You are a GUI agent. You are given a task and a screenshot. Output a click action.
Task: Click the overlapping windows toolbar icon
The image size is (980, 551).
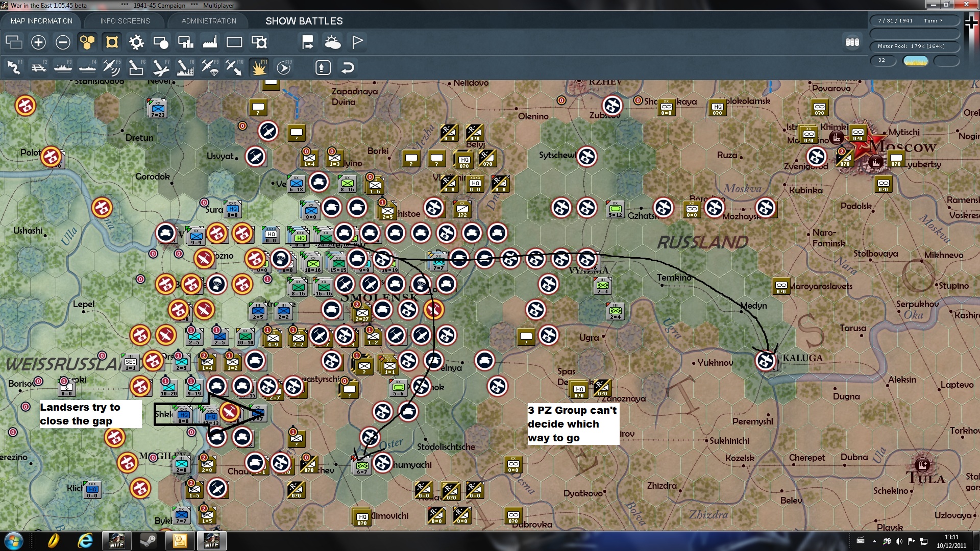[14, 42]
